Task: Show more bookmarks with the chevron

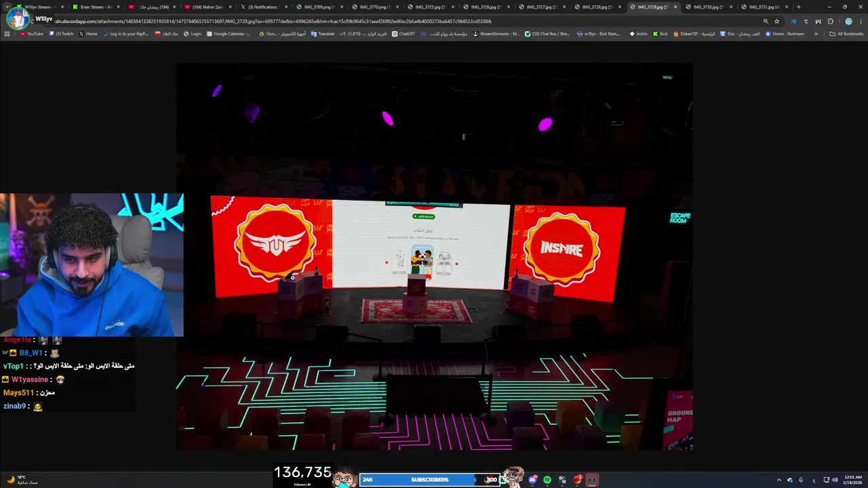Action: tap(816, 34)
